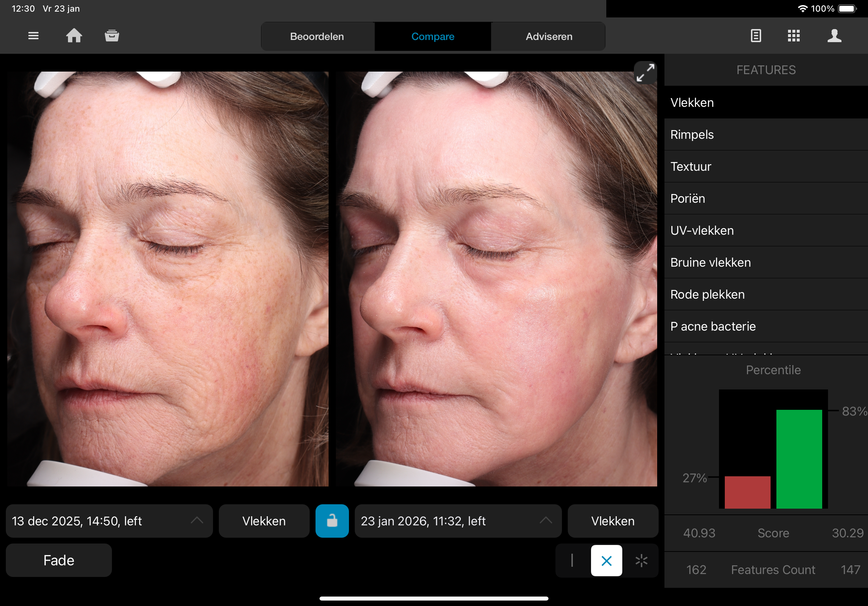868x606 pixels.
Task: Select the Poriën feature
Action: [x=766, y=198]
